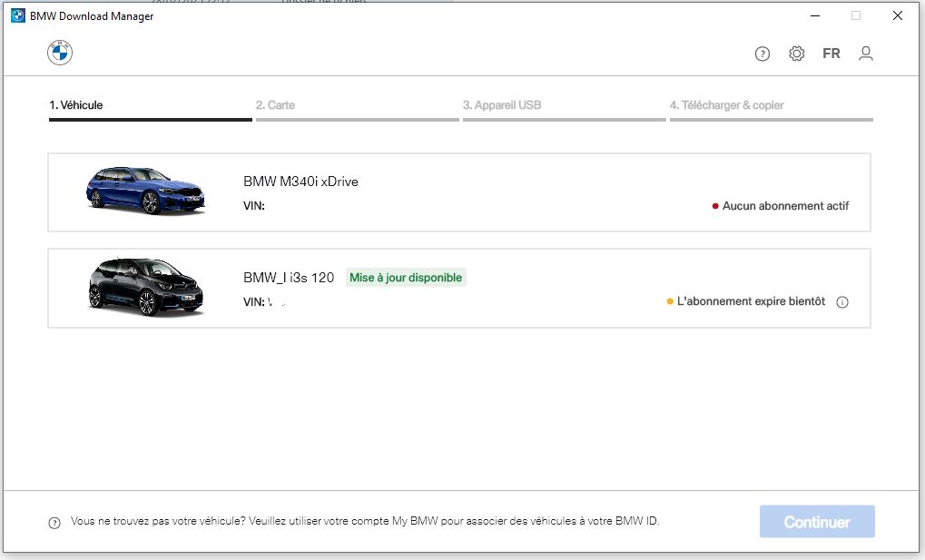Image resolution: width=925 pixels, height=560 pixels.
Task: Click the info icon beside subscription expiry
Action: click(842, 302)
